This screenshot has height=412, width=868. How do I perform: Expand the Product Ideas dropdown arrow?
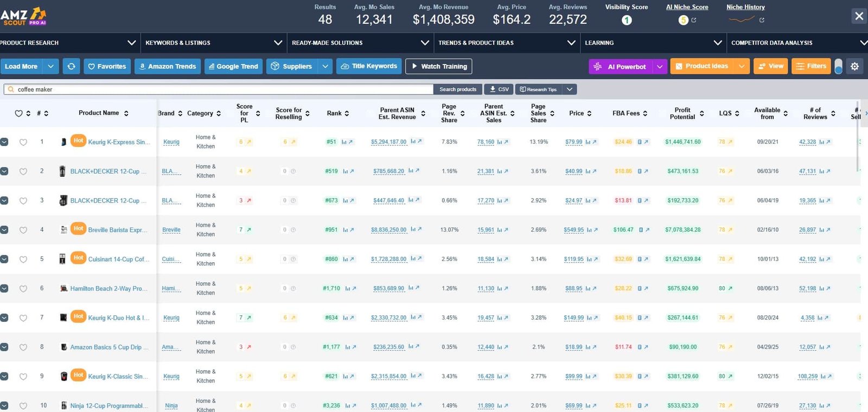click(x=742, y=66)
